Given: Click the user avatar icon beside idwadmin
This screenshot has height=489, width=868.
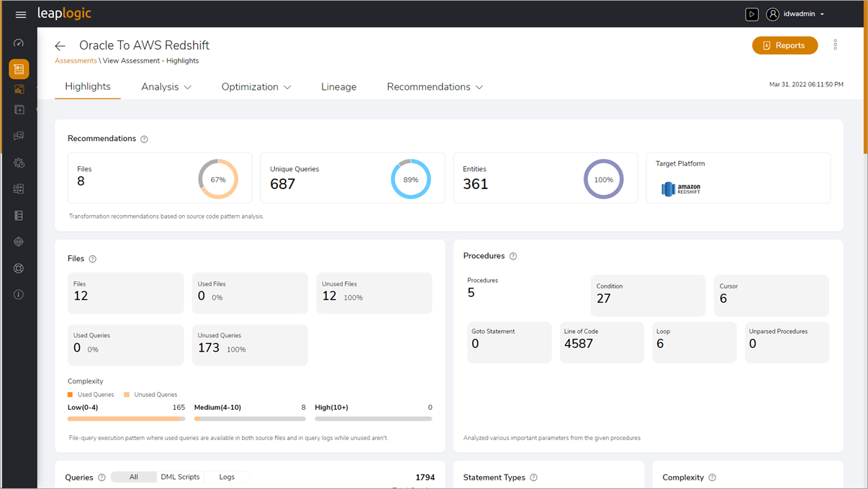Looking at the screenshot, I should (772, 14).
